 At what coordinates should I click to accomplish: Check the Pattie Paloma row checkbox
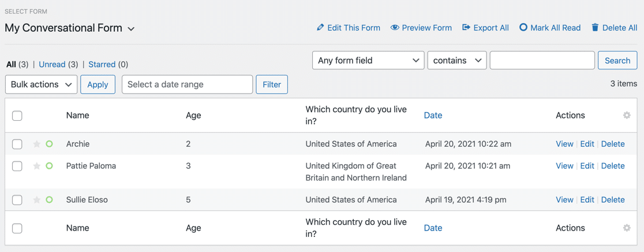click(x=17, y=166)
